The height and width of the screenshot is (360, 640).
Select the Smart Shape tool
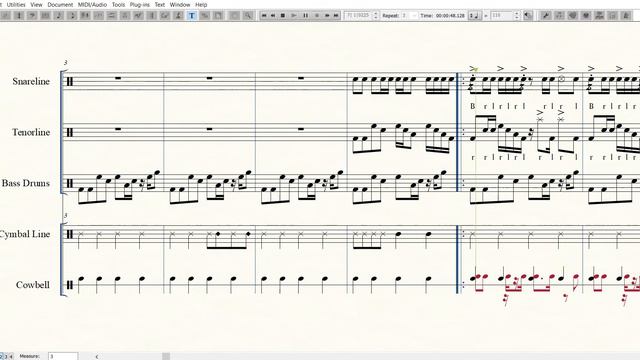111,16
